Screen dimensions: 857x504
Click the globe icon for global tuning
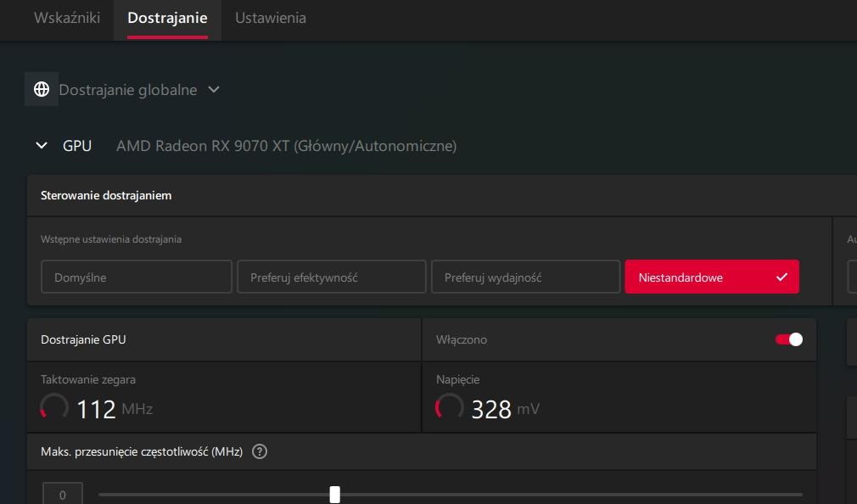point(41,89)
